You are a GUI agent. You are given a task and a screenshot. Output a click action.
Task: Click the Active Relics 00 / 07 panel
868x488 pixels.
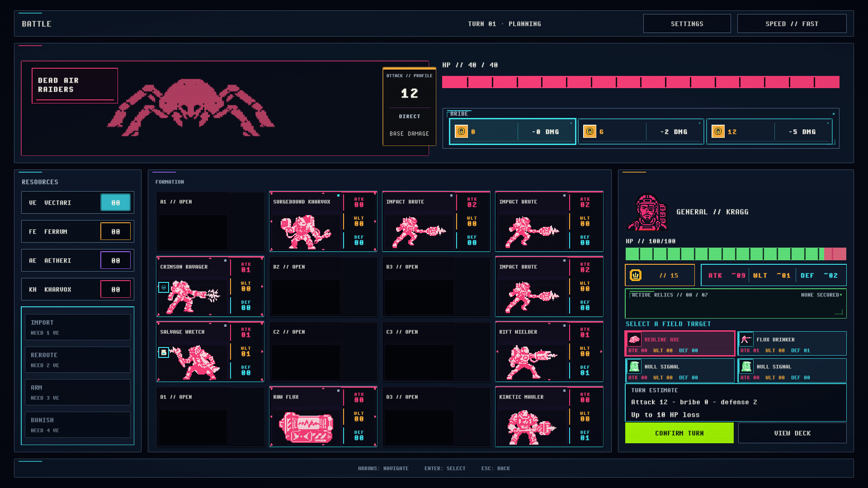(736, 304)
